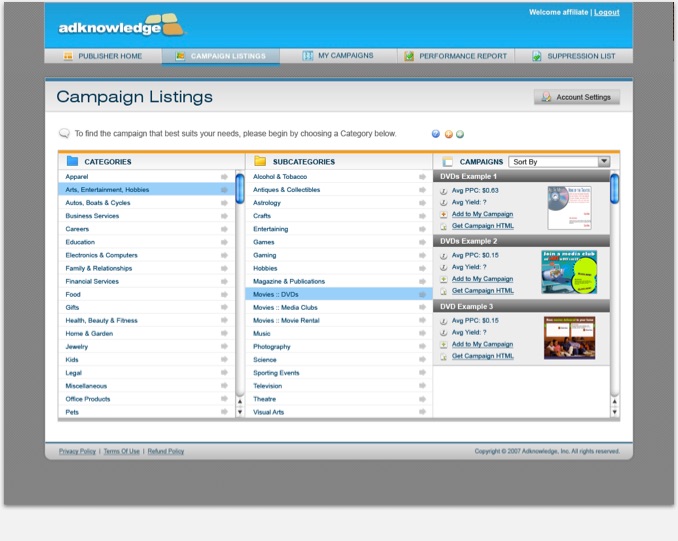Click the Account Settings user icon
The width and height of the screenshot is (678, 541).
[x=546, y=97]
